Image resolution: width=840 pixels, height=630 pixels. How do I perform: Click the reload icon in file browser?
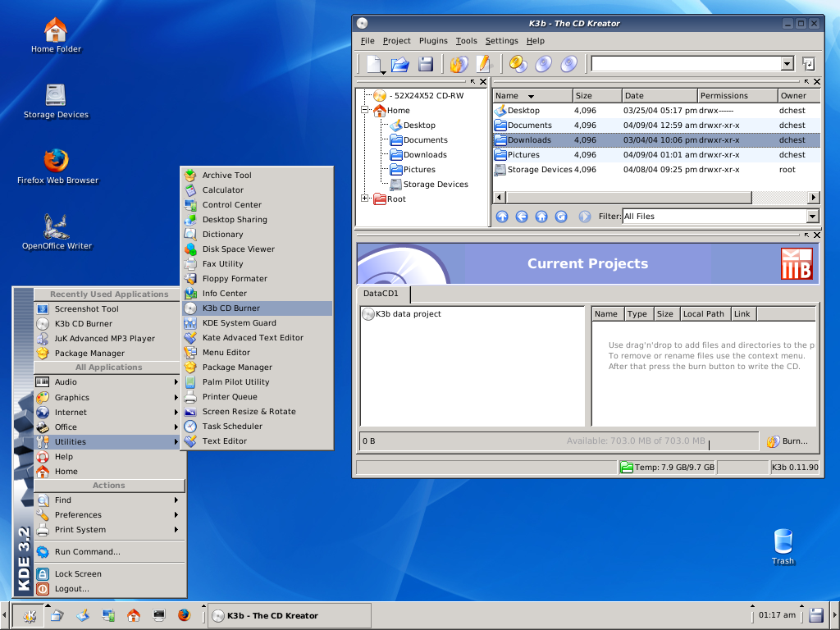(561, 217)
